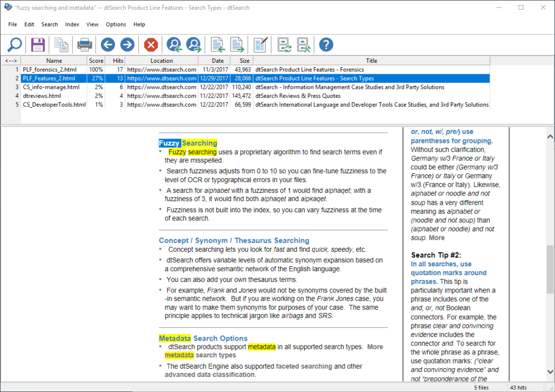
Task: Open a new search with the magnifier icon
Action: tap(14, 44)
